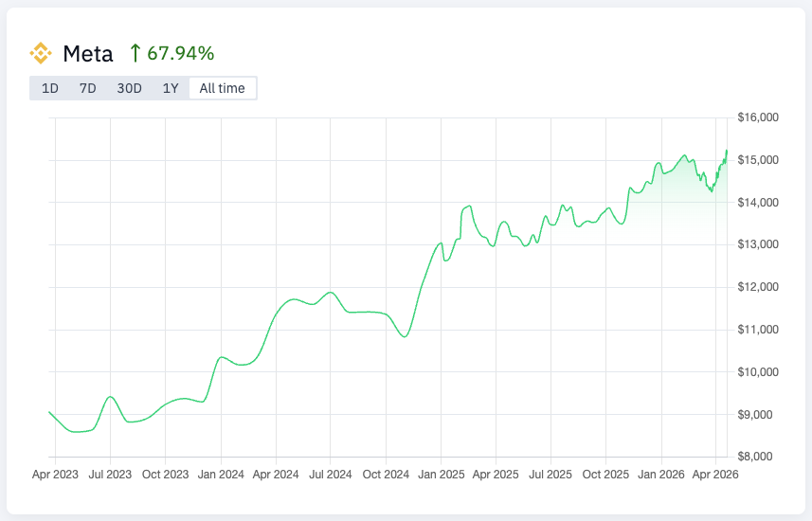The image size is (812, 521).
Task: Click the Apr 2025 date label
Action: 496,475
